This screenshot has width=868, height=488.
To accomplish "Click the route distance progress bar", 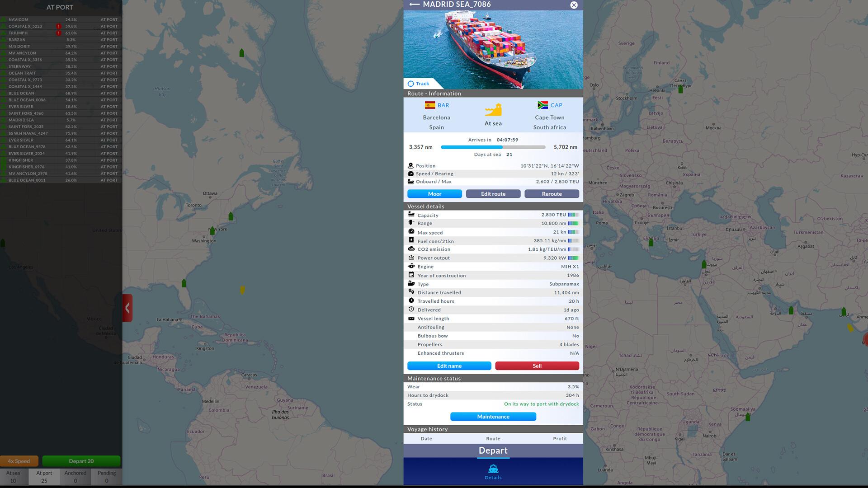I will (493, 147).
